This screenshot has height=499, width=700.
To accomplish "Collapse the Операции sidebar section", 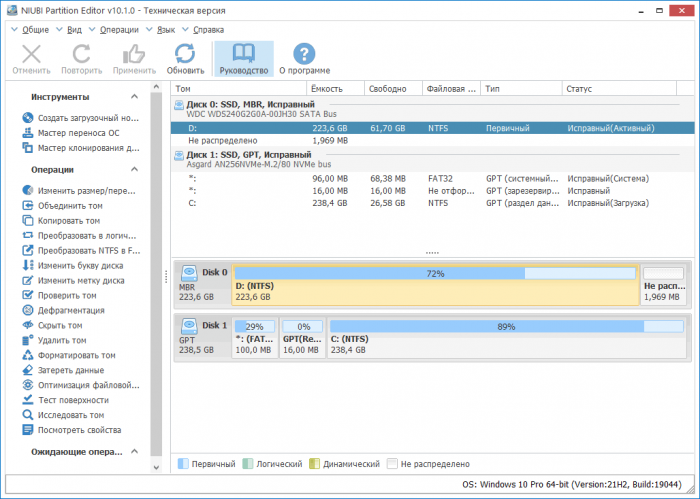I will (138, 169).
